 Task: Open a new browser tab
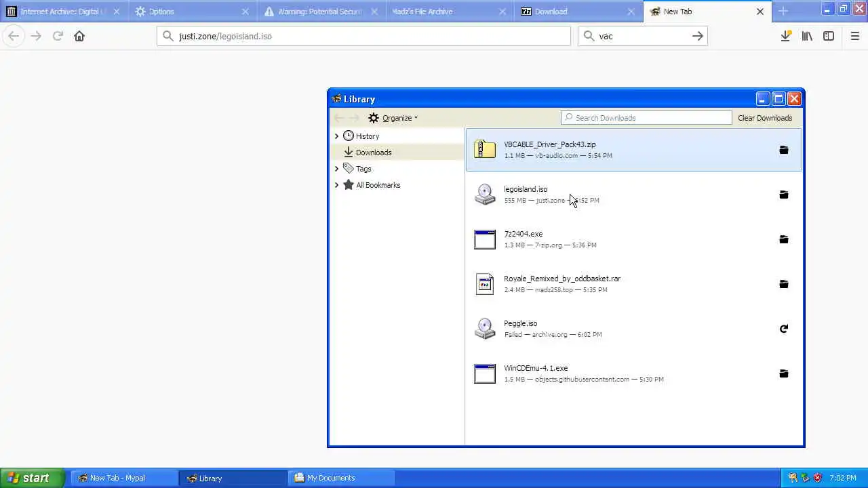[x=783, y=12]
